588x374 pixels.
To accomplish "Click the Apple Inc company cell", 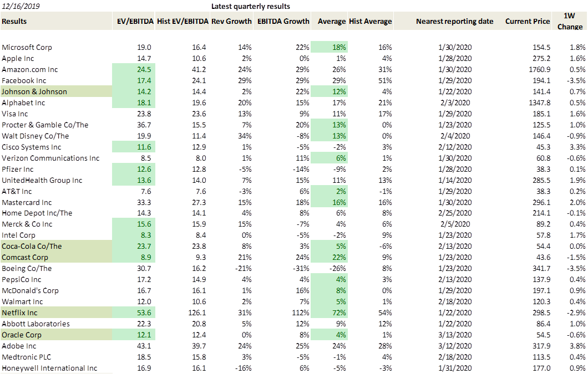I will click(18, 59).
